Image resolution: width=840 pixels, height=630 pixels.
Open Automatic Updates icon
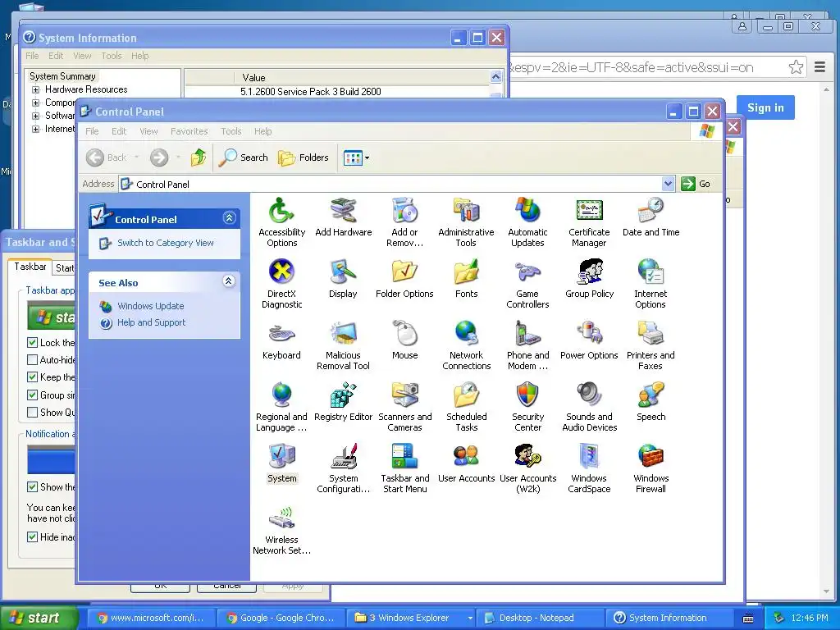coord(527,221)
